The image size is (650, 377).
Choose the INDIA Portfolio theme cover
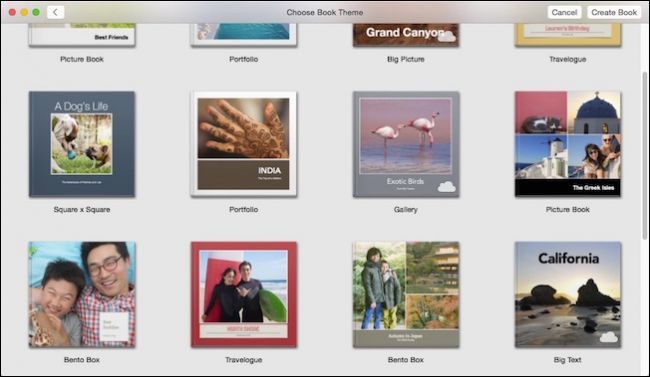(244, 144)
